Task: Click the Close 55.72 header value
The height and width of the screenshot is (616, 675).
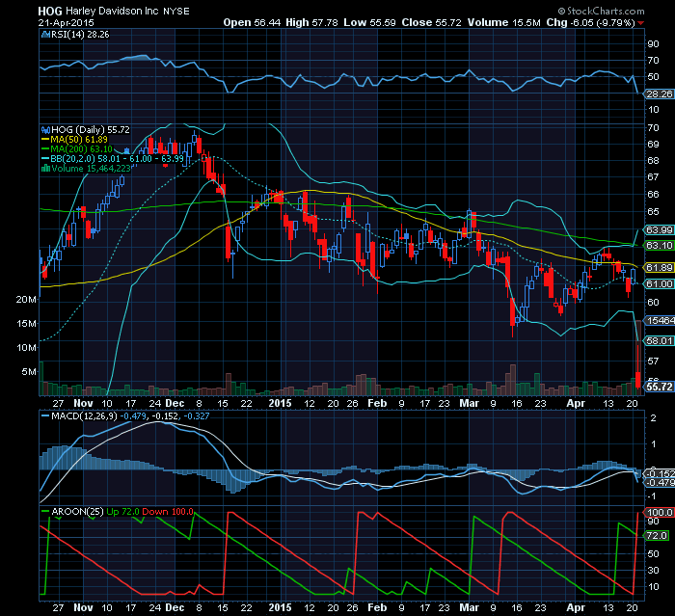Action: pos(431,23)
